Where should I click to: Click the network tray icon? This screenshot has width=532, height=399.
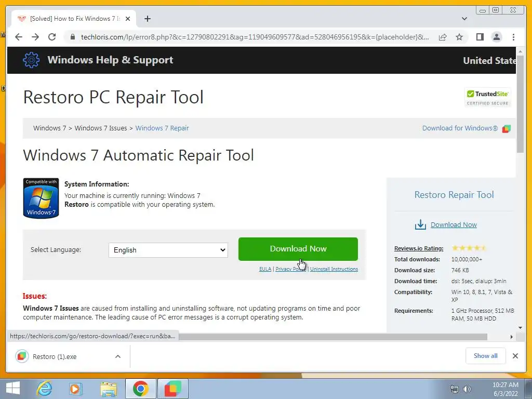click(454, 389)
